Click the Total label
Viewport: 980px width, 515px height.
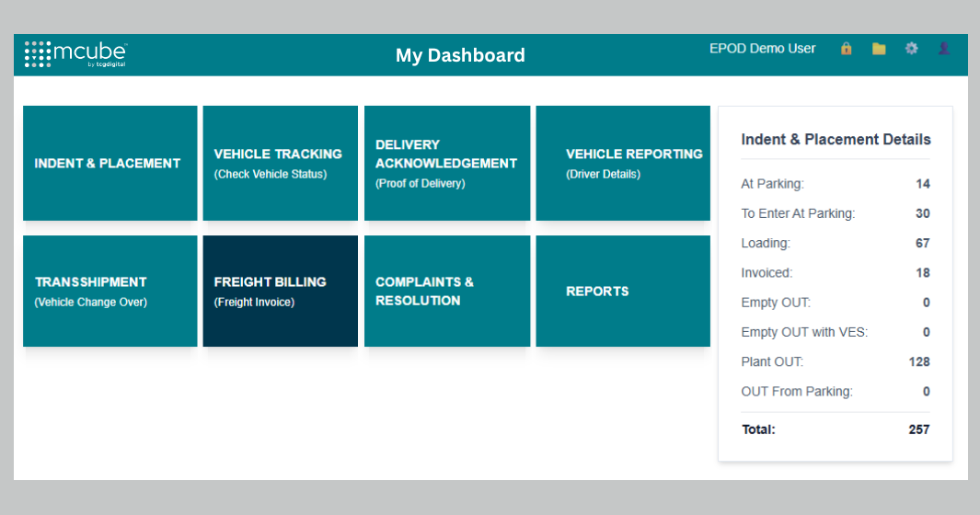[x=758, y=429]
